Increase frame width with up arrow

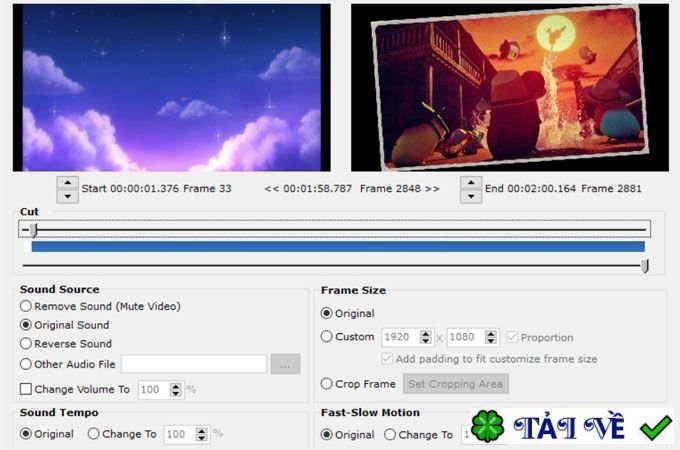tap(426, 333)
